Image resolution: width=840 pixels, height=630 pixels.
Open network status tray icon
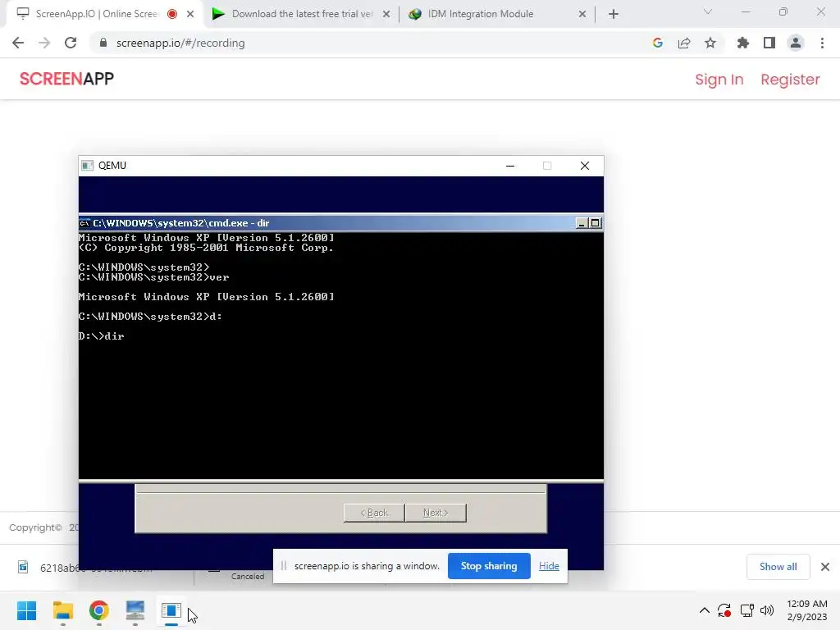746,610
